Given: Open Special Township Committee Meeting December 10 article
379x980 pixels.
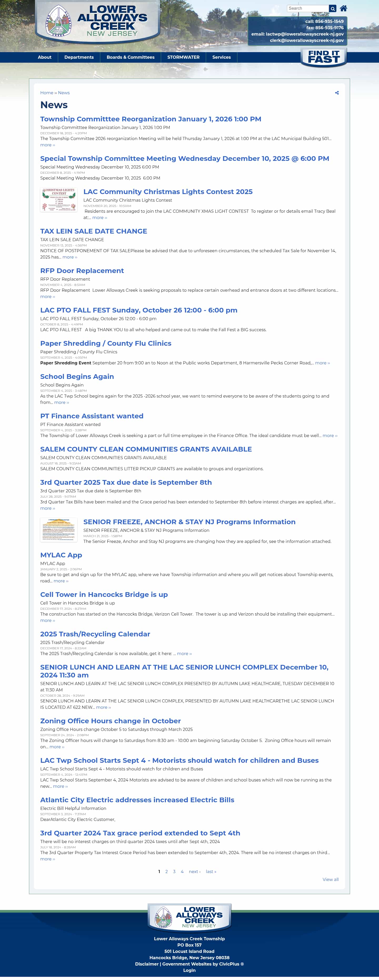Looking at the screenshot, I should (185, 159).
